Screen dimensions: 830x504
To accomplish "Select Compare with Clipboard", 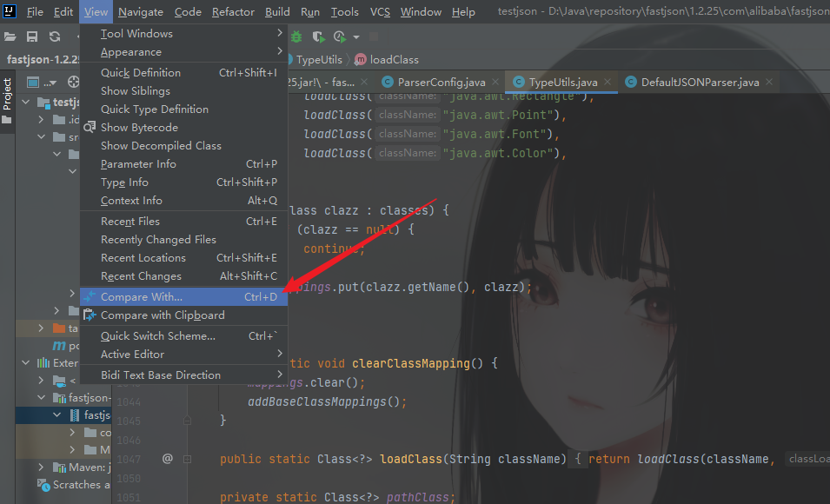I will pyautogui.click(x=183, y=315).
